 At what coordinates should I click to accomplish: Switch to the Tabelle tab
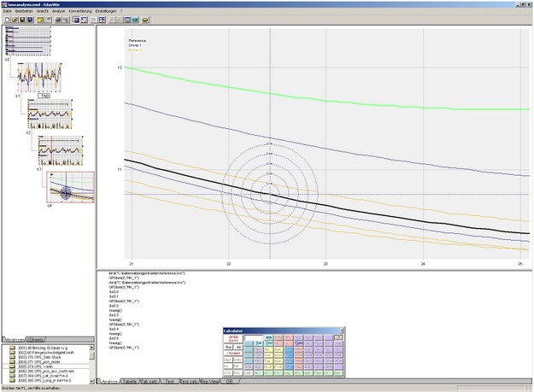pos(131,381)
